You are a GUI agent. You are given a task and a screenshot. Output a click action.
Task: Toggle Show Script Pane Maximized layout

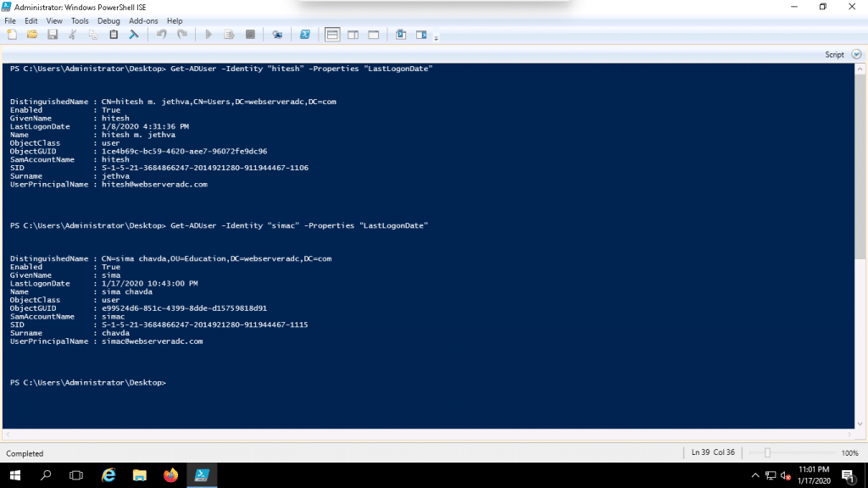(x=373, y=34)
